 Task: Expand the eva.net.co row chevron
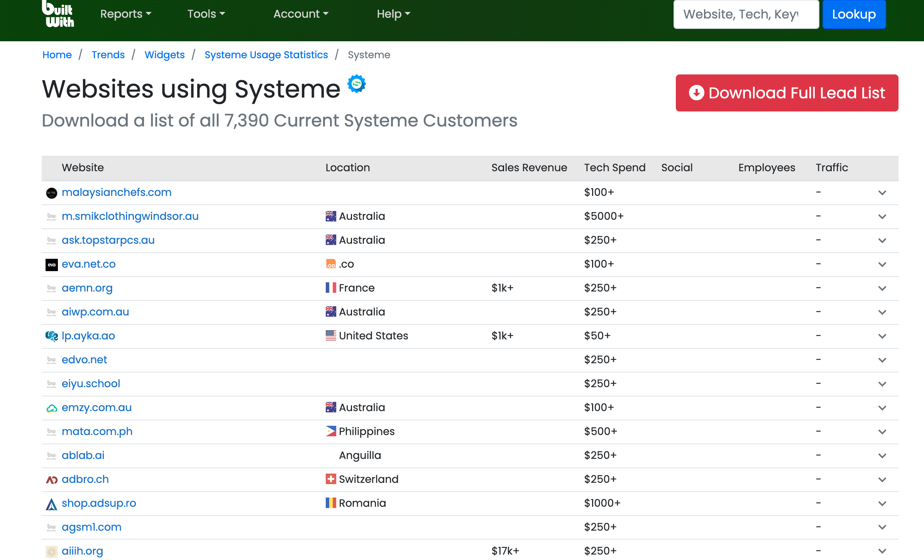[x=882, y=264]
